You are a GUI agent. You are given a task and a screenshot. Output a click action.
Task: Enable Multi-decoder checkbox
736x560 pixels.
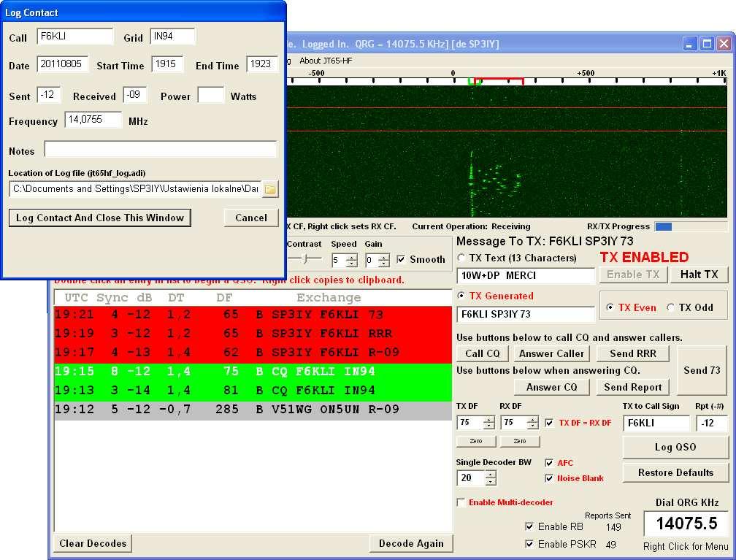461,502
